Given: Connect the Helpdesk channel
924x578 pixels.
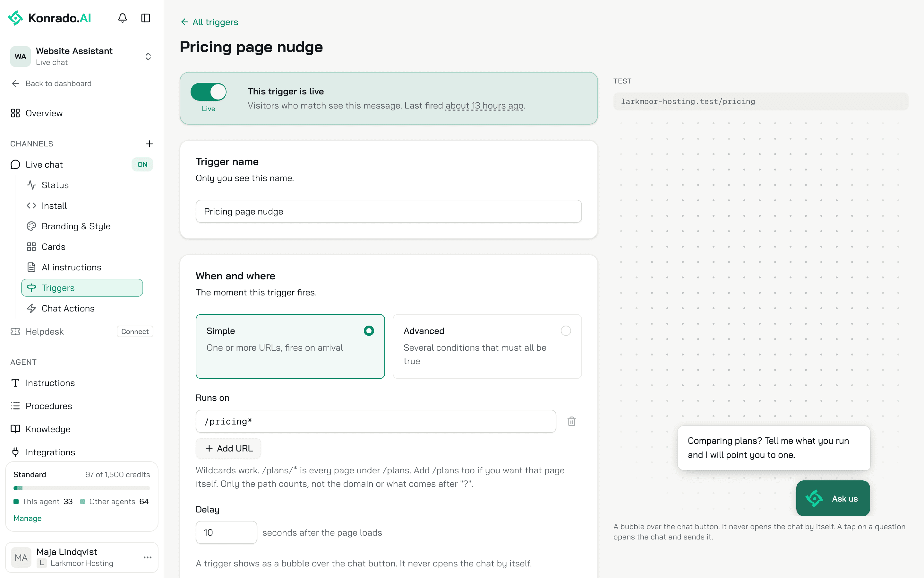Looking at the screenshot, I should click(135, 331).
